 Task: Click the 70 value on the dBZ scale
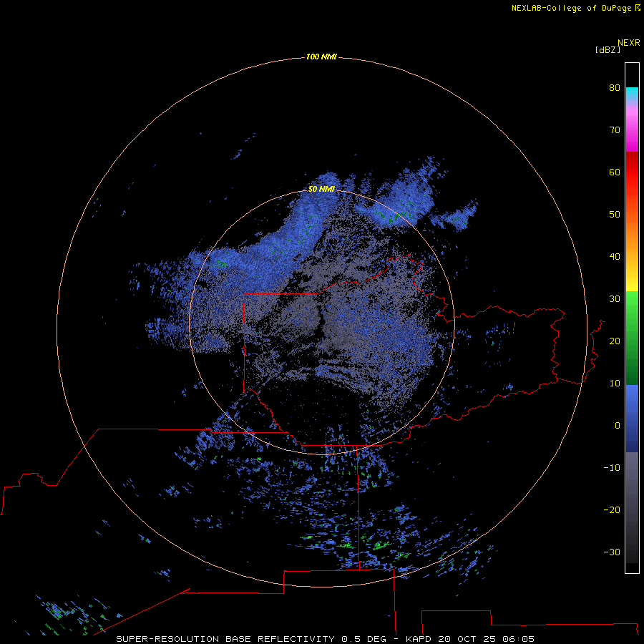point(615,130)
